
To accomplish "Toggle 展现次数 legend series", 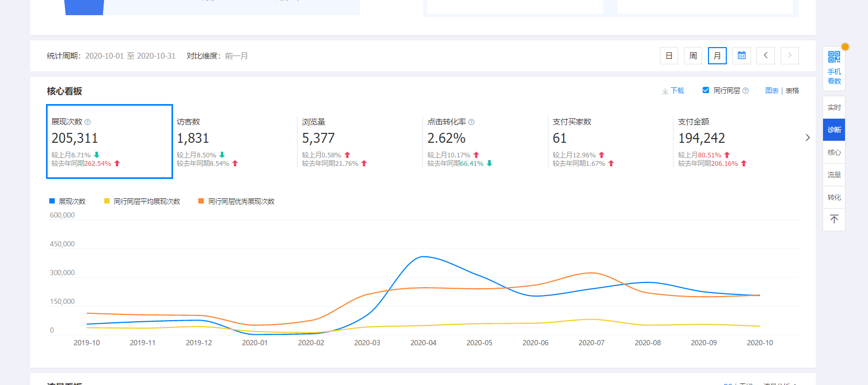I will [67, 201].
